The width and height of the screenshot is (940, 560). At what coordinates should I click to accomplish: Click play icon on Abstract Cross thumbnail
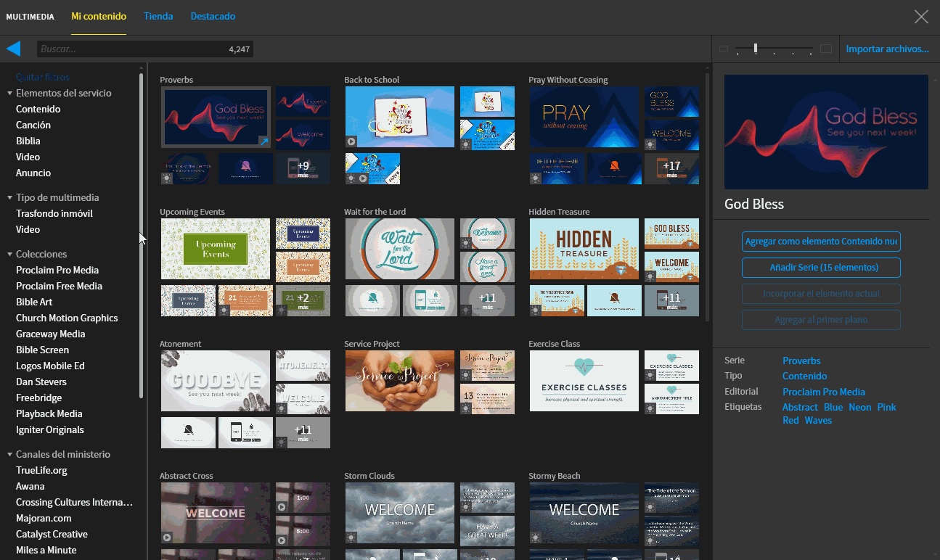point(167,538)
